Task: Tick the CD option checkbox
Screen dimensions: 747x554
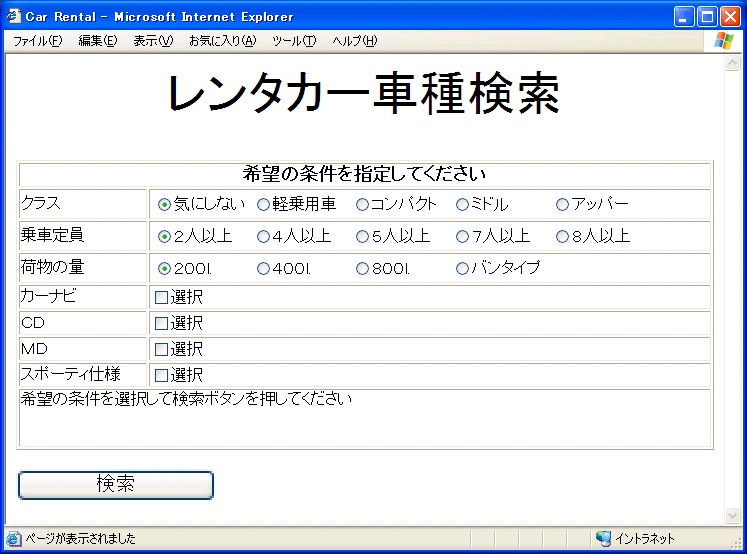Action: coord(161,323)
